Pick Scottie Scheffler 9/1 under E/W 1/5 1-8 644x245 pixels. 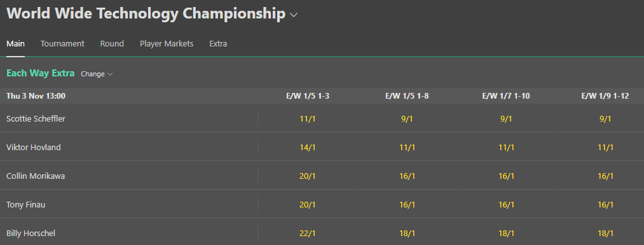click(407, 119)
